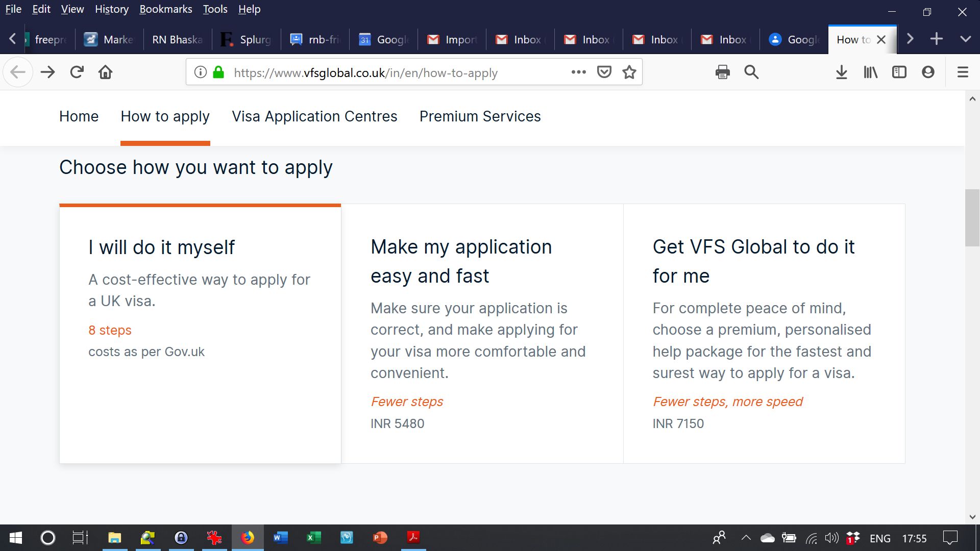Show site information icon in address bar
This screenshot has height=551, width=980.
(201, 72)
